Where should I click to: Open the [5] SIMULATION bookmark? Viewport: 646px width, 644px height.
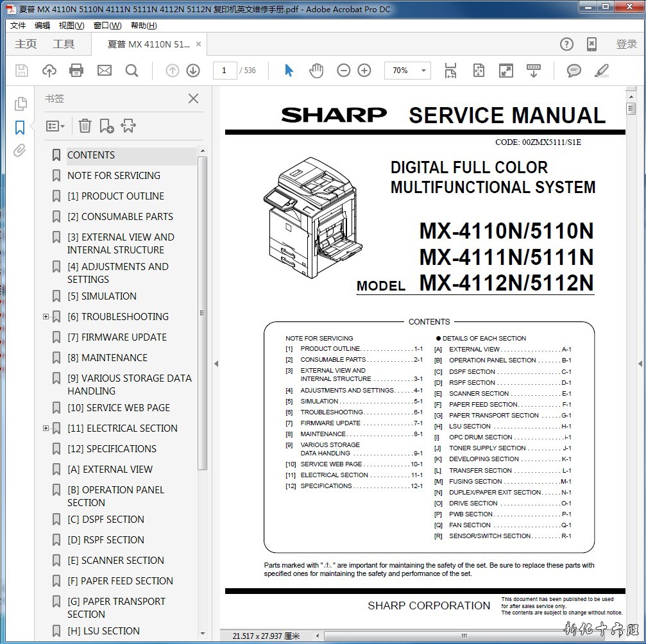pyautogui.click(x=101, y=296)
